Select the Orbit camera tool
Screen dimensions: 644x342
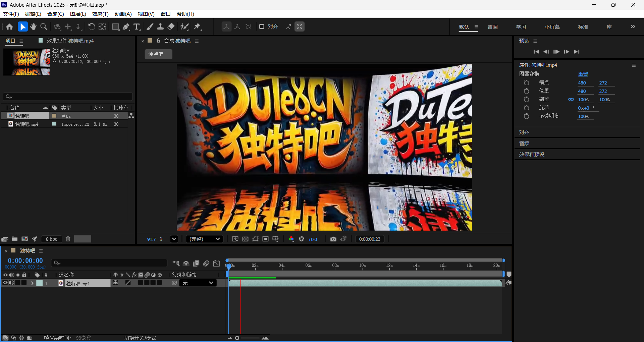[x=57, y=27]
